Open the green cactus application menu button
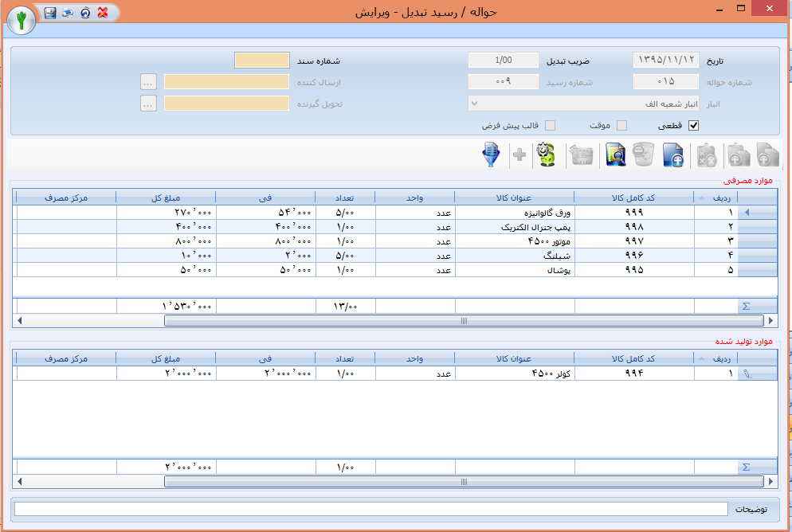Viewport: 792px width, 532px height. coord(22,20)
